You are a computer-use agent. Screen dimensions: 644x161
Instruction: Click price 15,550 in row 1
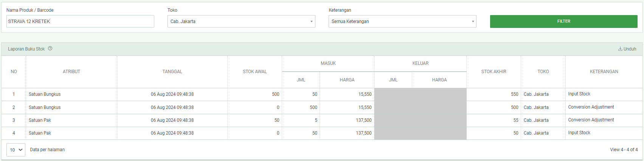[365, 94]
